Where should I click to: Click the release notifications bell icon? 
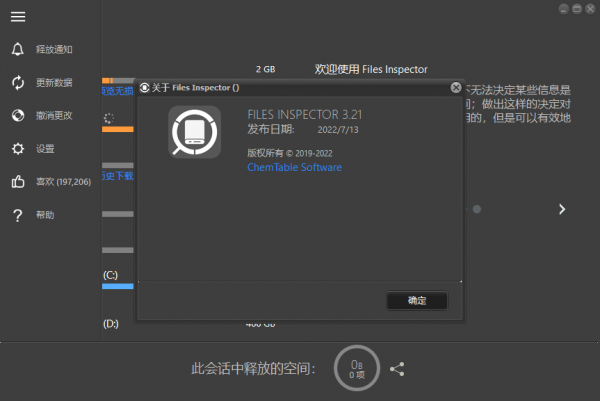tap(18, 49)
